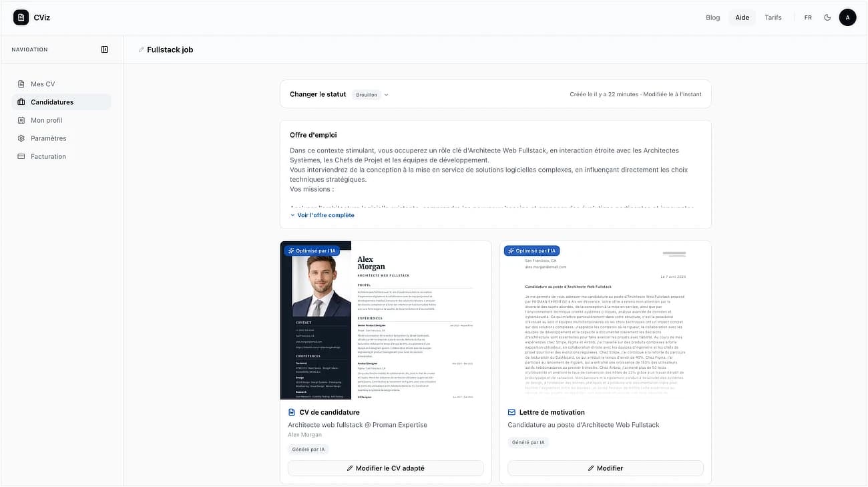Collapse the navigation sidebar panel icon

[x=105, y=49]
